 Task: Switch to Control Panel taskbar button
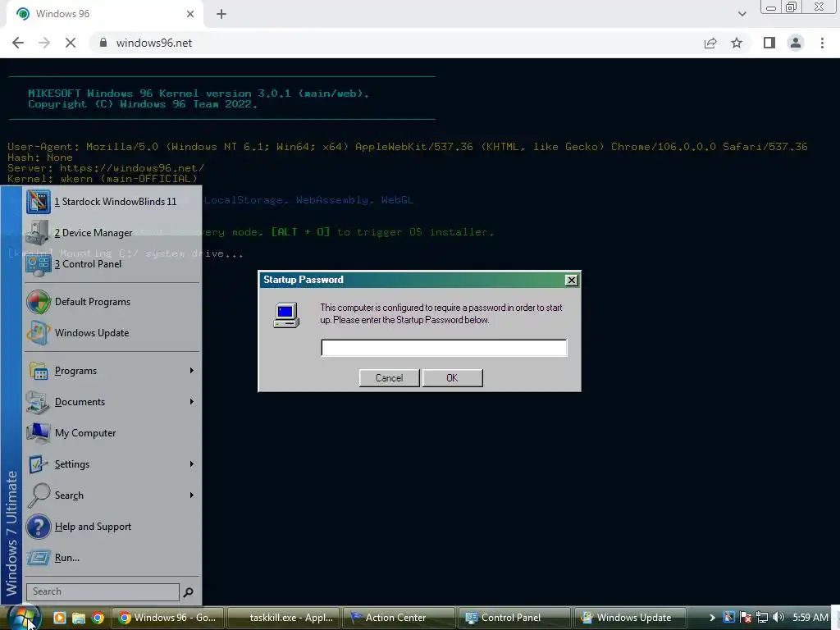pos(515,618)
